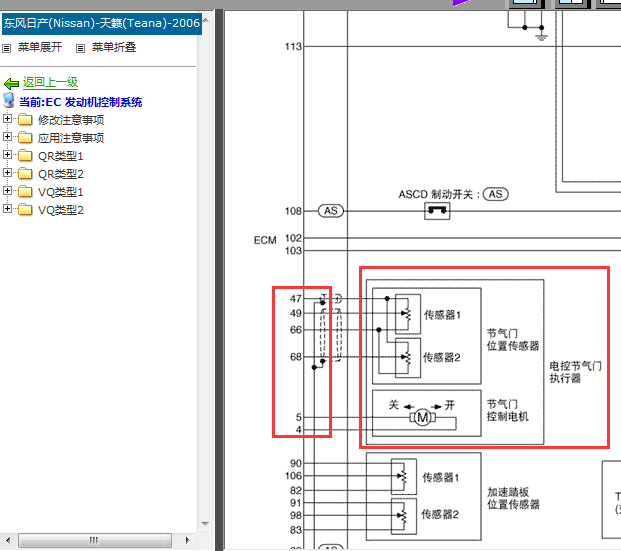The image size is (621, 551).
Task: Select the QR类型1 tree item
Action: click(61, 156)
